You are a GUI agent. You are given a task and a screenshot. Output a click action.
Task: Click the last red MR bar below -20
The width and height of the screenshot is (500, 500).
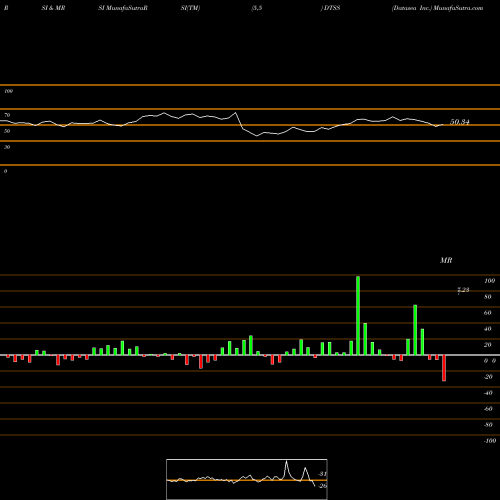click(x=444, y=368)
